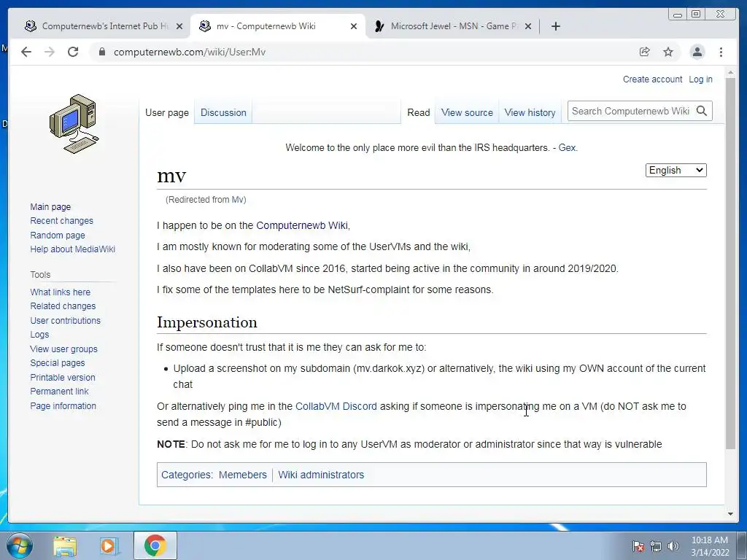This screenshot has height=560, width=747.
Task: Click inside the Search Computernewb Wiki field
Action: coord(630,111)
